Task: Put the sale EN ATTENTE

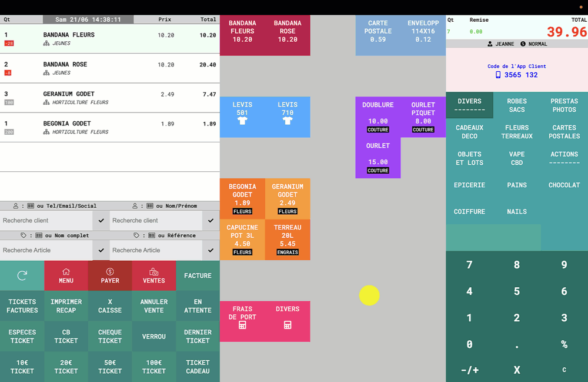Action: pyautogui.click(x=198, y=306)
